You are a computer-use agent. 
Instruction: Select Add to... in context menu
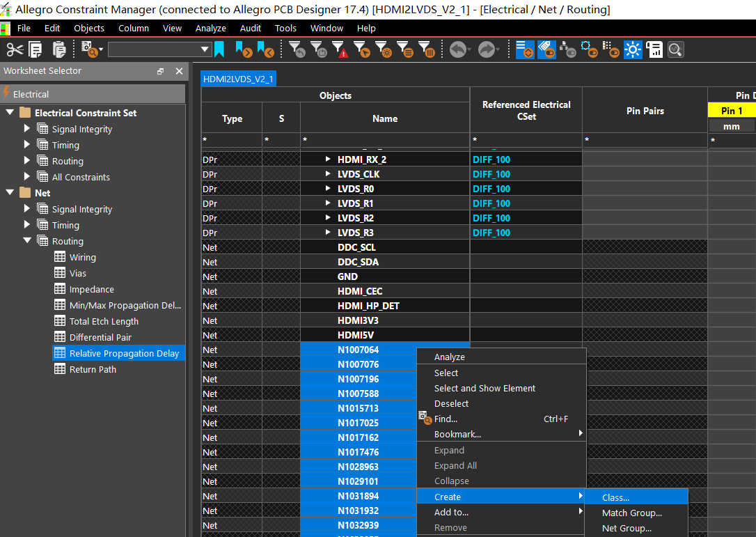click(x=501, y=513)
